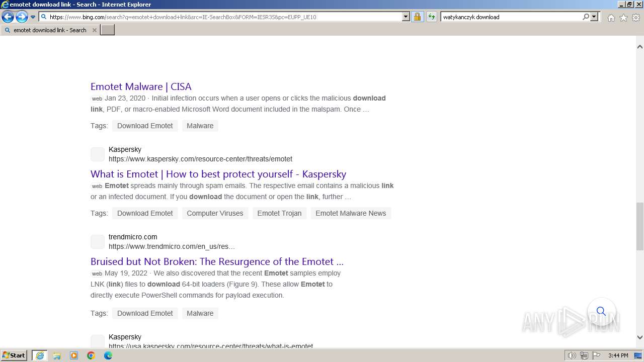This screenshot has height=362, width=644.
Task: Open the recent pages dropdown arrow
Action: pyautogui.click(x=33, y=17)
